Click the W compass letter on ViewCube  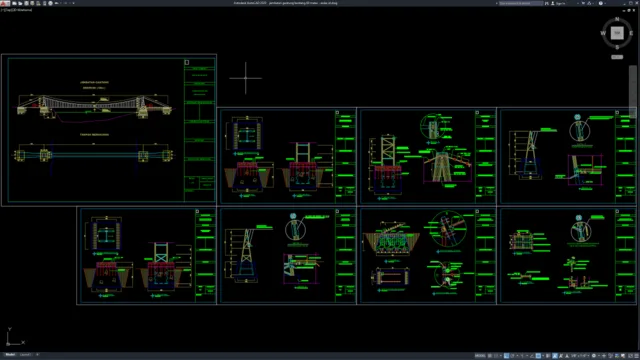pos(603,33)
